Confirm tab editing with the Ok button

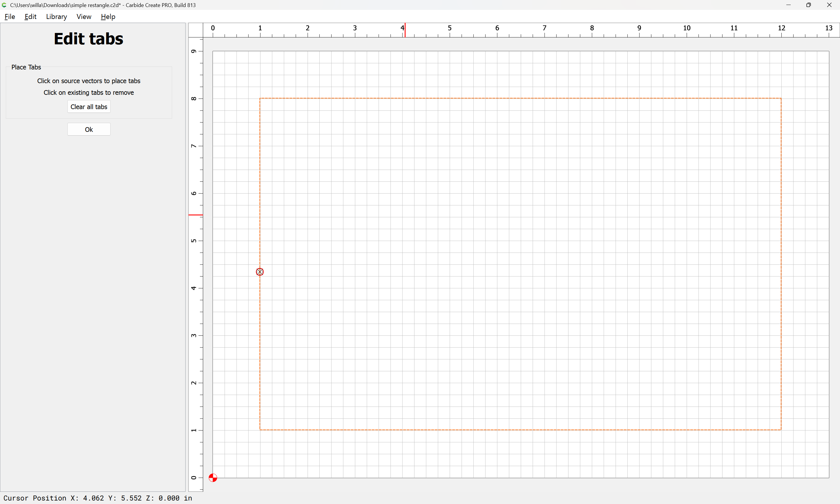tap(89, 129)
